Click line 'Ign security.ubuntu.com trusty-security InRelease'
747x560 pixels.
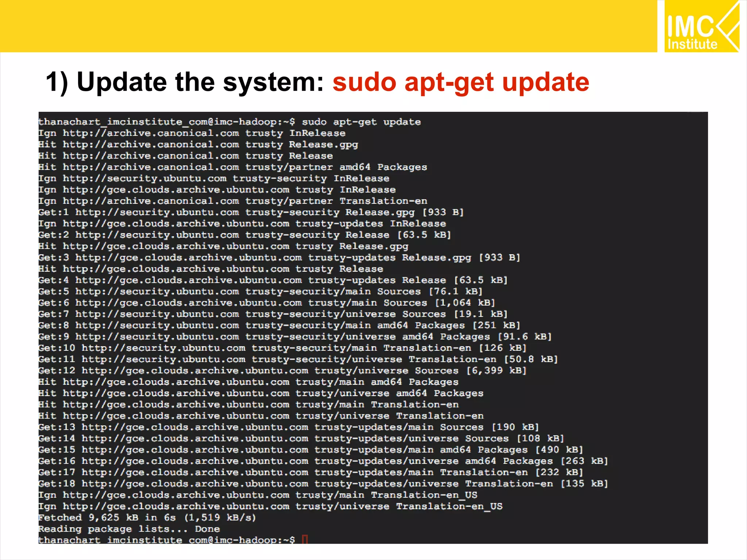214,178
